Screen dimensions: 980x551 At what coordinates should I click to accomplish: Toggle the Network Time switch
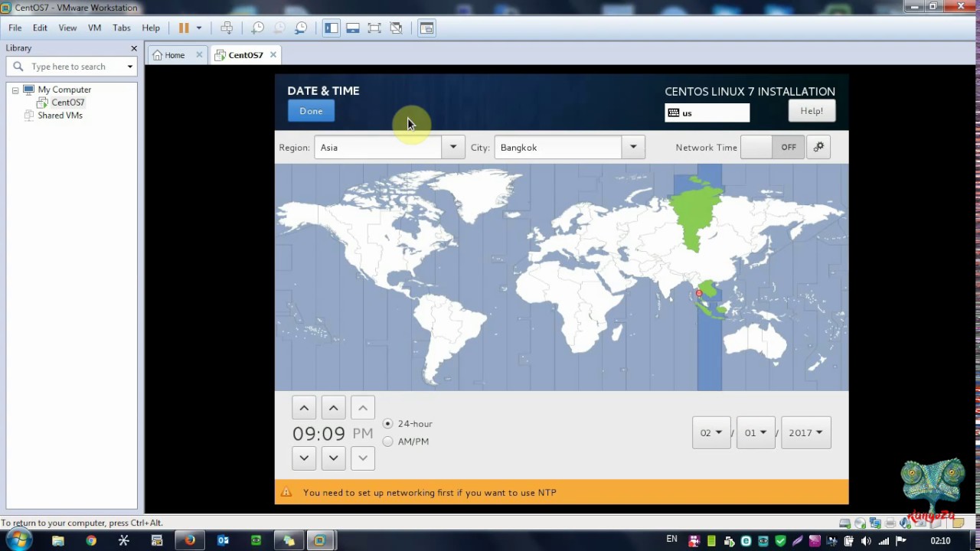coord(773,147)
